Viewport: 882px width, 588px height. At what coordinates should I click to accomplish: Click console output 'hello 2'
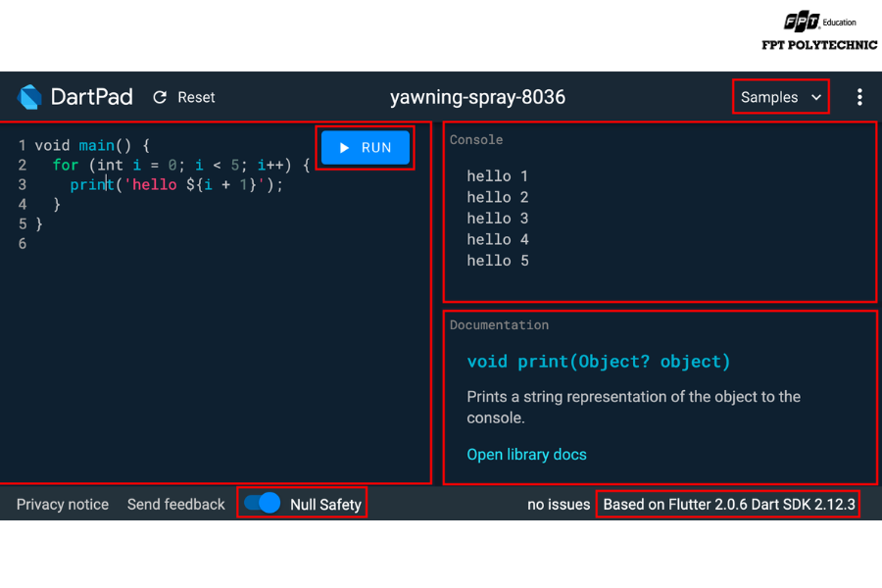(497, 197)
